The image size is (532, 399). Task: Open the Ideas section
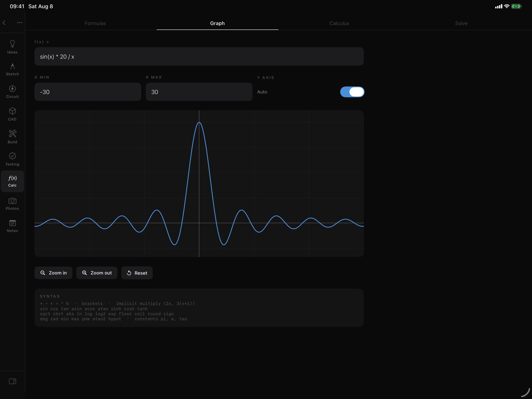pos(12,47)
